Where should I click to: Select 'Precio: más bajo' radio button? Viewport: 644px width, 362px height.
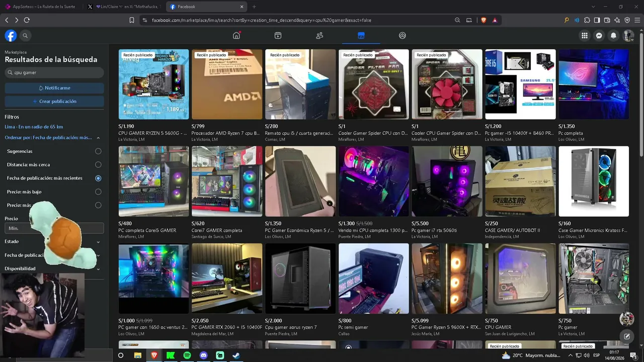[98, 192]
